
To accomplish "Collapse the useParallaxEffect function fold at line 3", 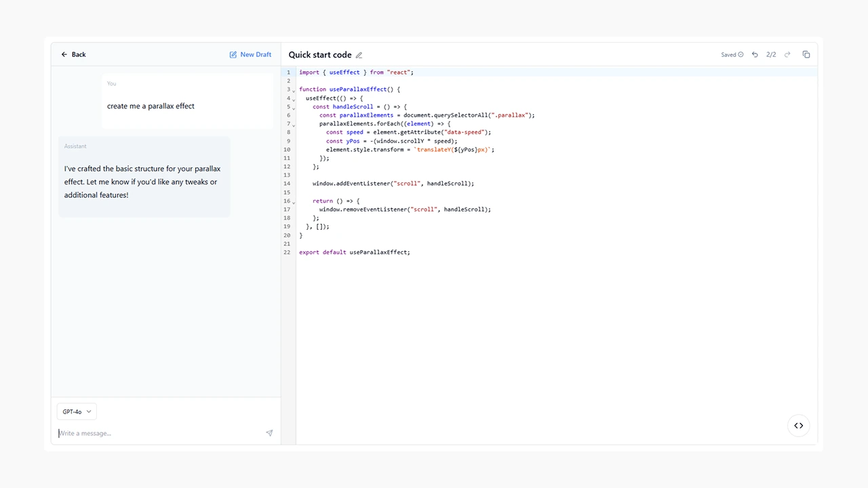I will point(294,91).
